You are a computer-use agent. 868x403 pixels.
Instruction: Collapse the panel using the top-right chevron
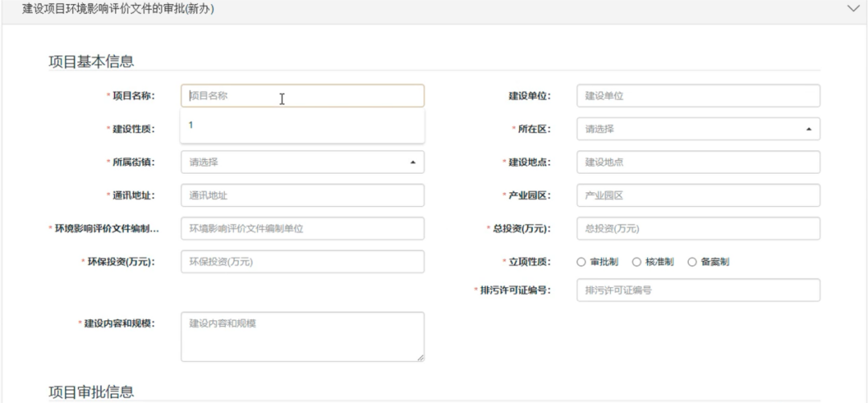(x=854, y=8)
